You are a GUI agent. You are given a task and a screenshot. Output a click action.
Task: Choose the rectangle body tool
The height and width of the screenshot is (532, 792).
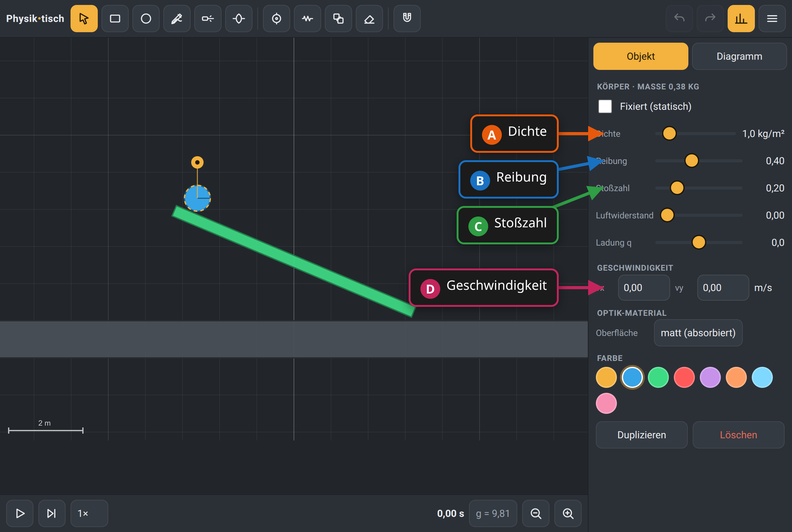[x=115, y=18]
